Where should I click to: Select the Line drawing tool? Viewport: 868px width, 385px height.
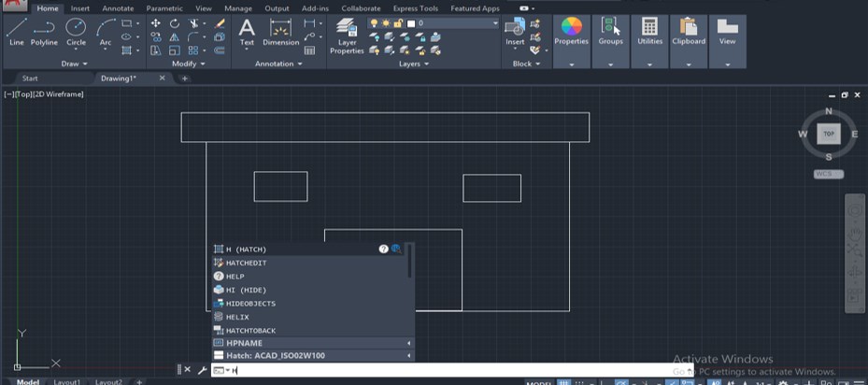point(16,32)
